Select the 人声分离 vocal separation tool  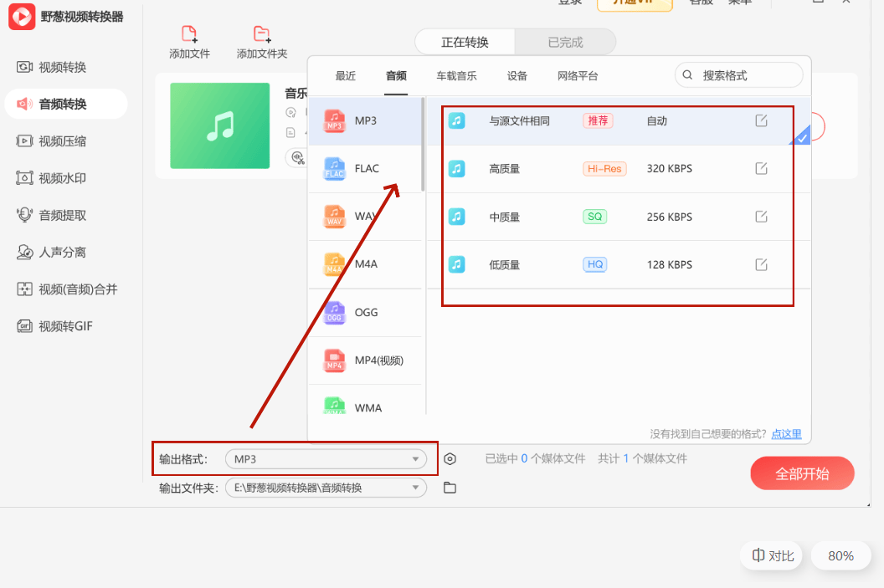click(55, 251)
